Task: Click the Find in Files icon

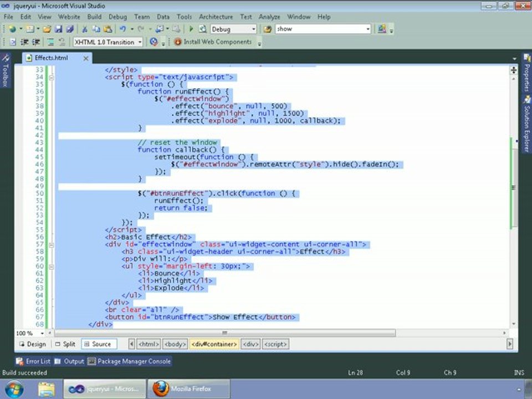Action: pyautogui.click(x=268, y=29)
